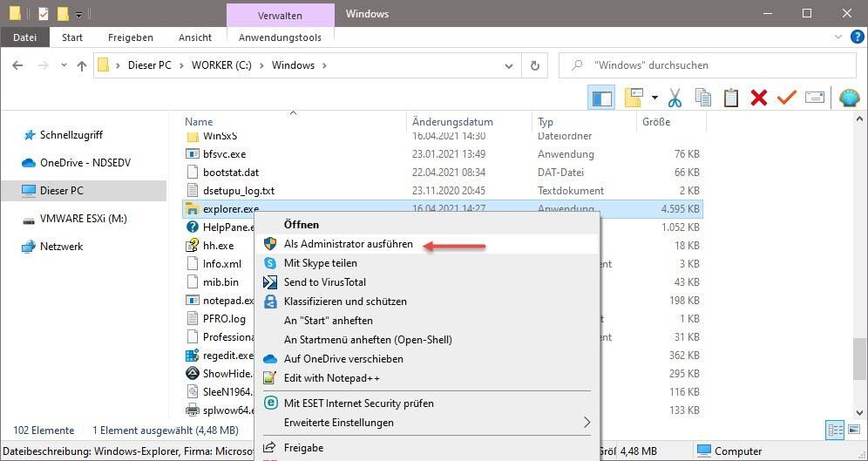Open the address bar history dropdown

(x=508, y=65)
